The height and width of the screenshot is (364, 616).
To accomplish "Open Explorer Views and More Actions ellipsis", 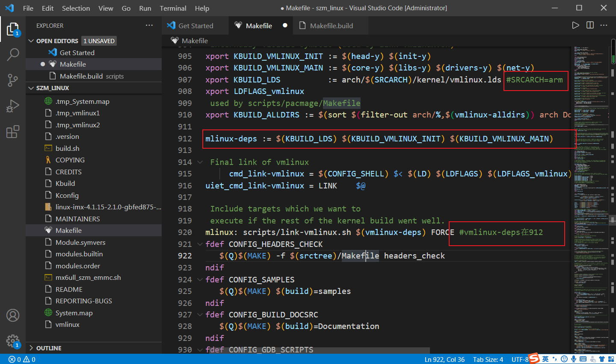I will pyautogui.click(x=149, y=25).
